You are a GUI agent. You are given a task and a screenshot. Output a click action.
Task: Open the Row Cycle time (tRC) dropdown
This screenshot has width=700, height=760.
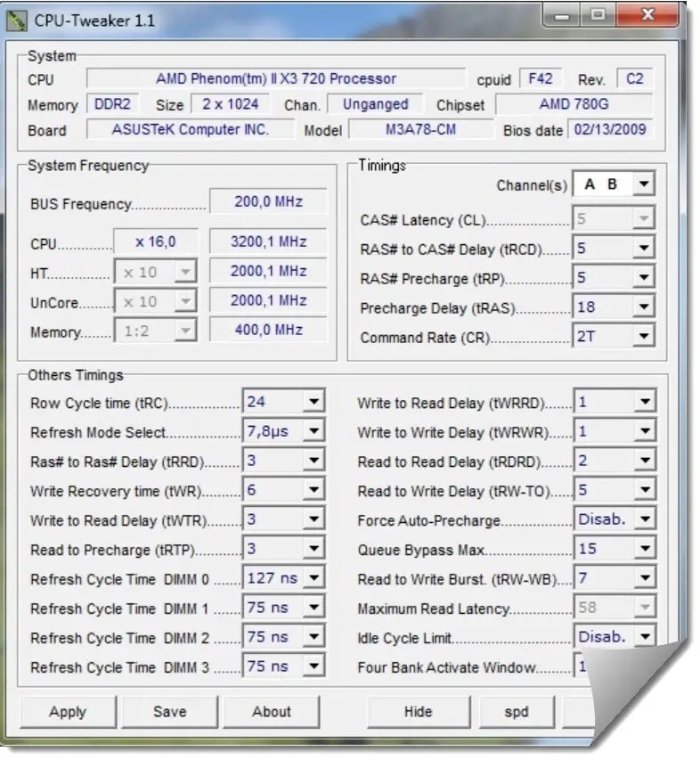click(x=283, y=401)
